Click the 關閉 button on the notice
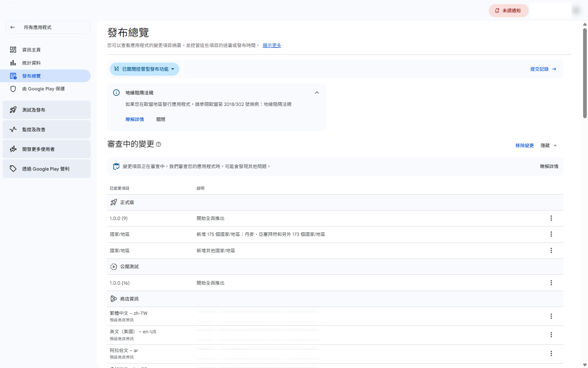Screen dimensions: 588x368 (160, 119)
